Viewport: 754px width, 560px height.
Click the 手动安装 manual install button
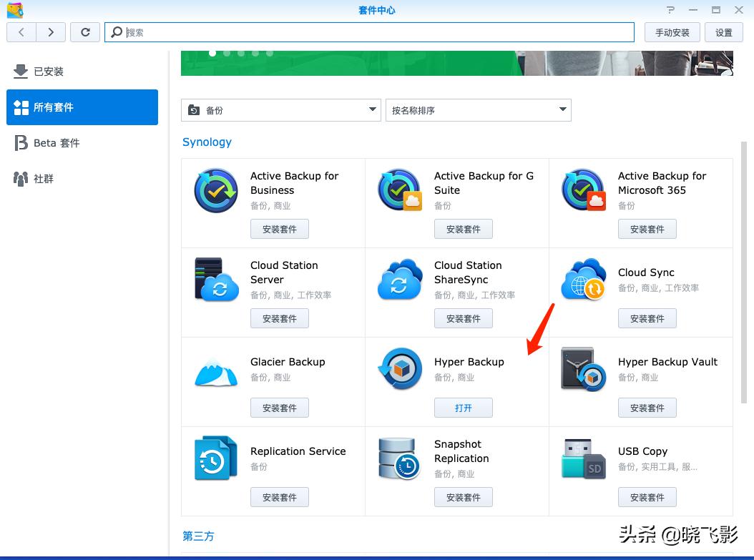click(x=672, y=32)
